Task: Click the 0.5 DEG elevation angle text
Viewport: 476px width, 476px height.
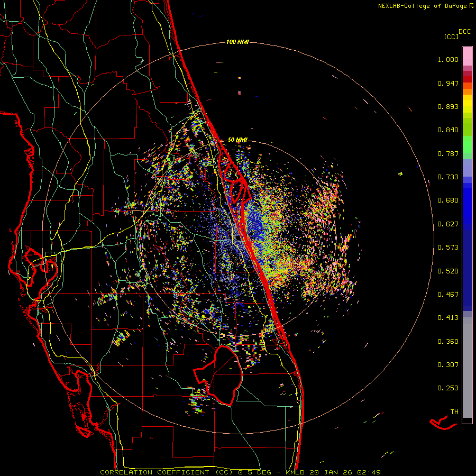Action: coord(255,472)
